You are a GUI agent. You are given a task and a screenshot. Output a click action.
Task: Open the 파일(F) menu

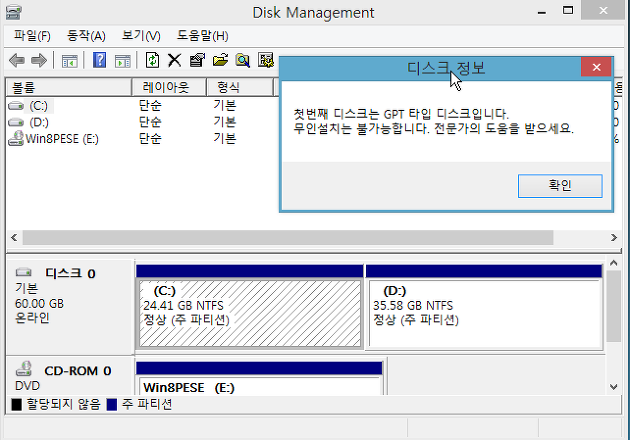[x=32, y=36]
